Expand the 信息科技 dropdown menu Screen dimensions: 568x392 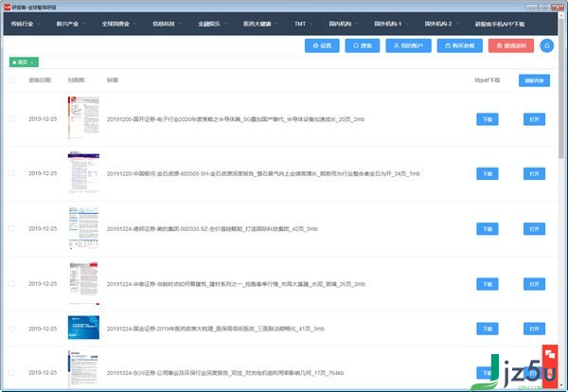167,24
